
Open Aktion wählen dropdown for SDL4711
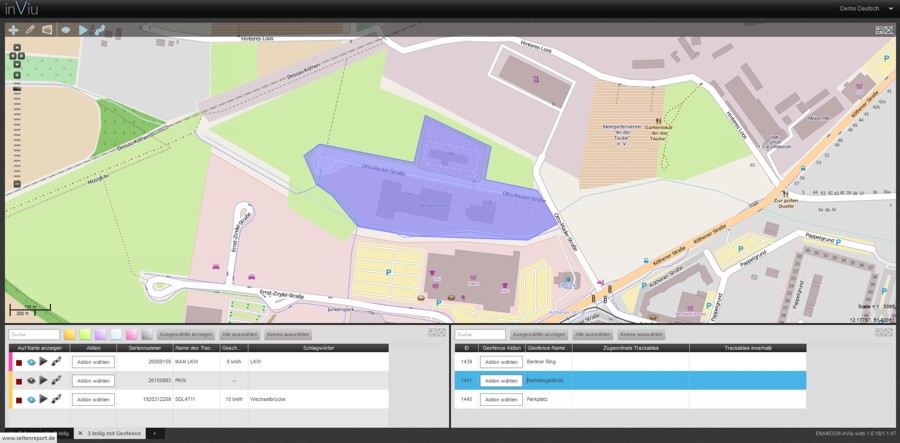point(93,399)
